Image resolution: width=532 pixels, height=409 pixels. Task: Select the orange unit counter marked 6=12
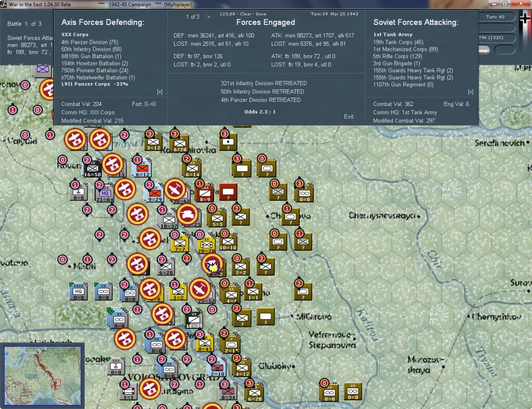pos(142,168)
